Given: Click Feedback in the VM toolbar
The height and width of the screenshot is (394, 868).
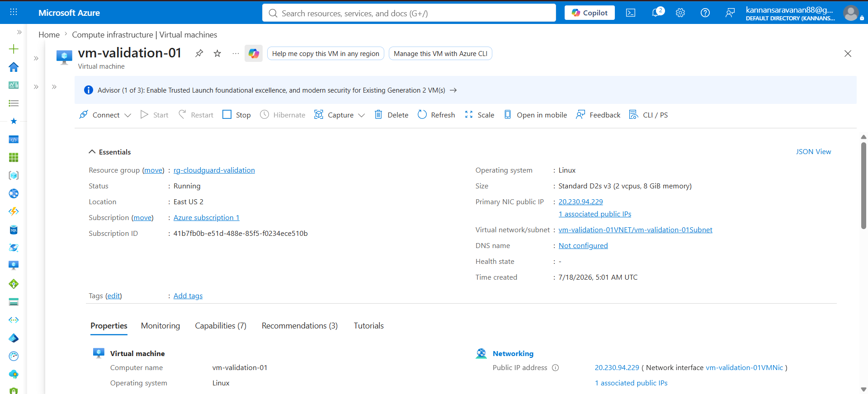Looking at the screenshot, I should (x=598, y=115).
